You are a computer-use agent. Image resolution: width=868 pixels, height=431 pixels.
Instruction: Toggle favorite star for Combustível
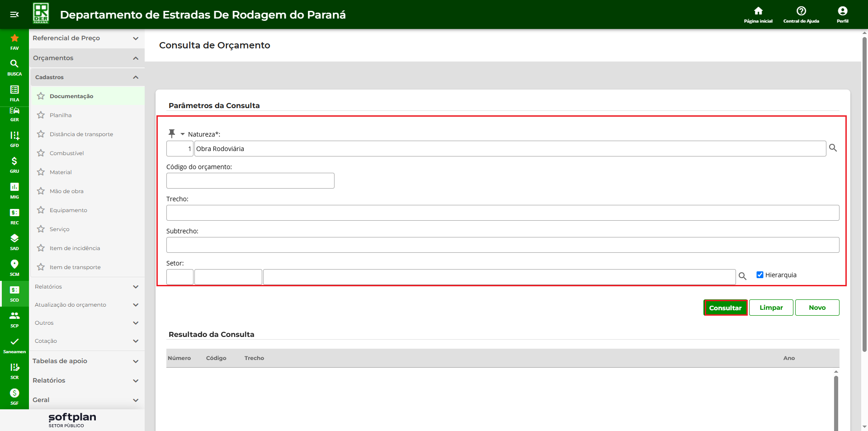(x=41, y=153)
